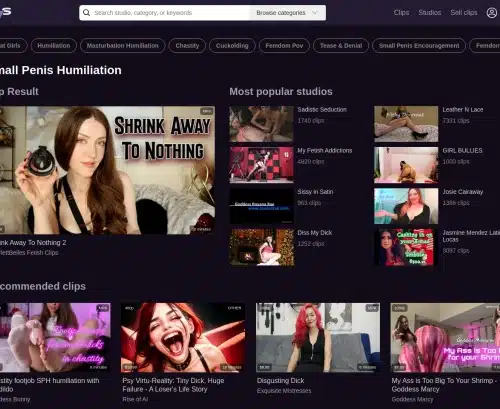The height and width of the screenshot is (409, 500).
Task: Open the chastity footjob clip thumbnail
Action: 55,337
